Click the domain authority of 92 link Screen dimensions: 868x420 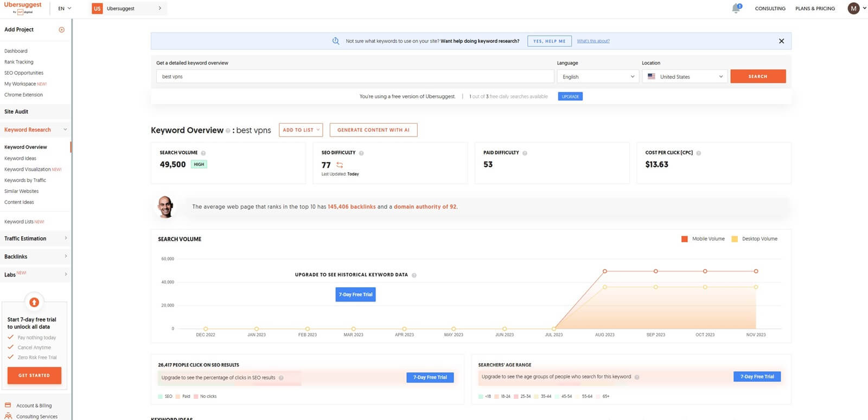[x=425, y=207]
